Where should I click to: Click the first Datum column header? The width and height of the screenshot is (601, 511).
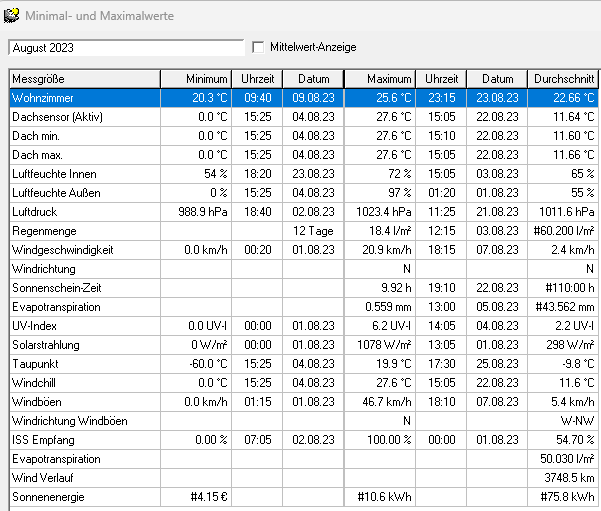click(312, 79)
